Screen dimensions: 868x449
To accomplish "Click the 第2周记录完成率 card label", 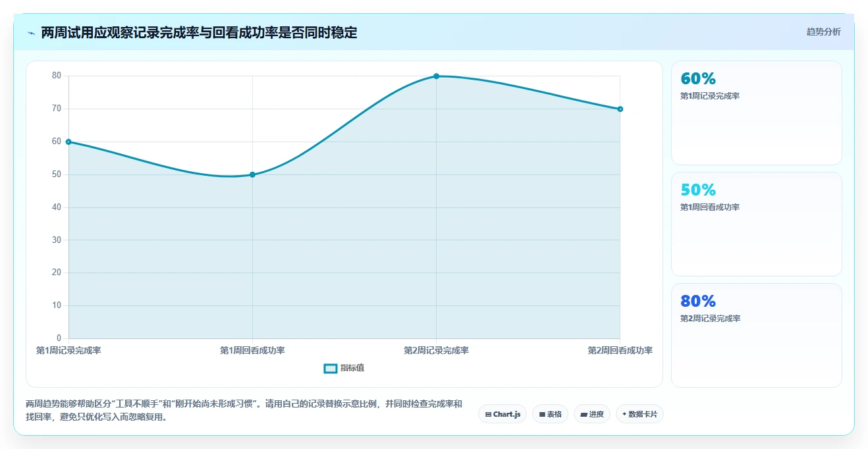I will 710,319.
